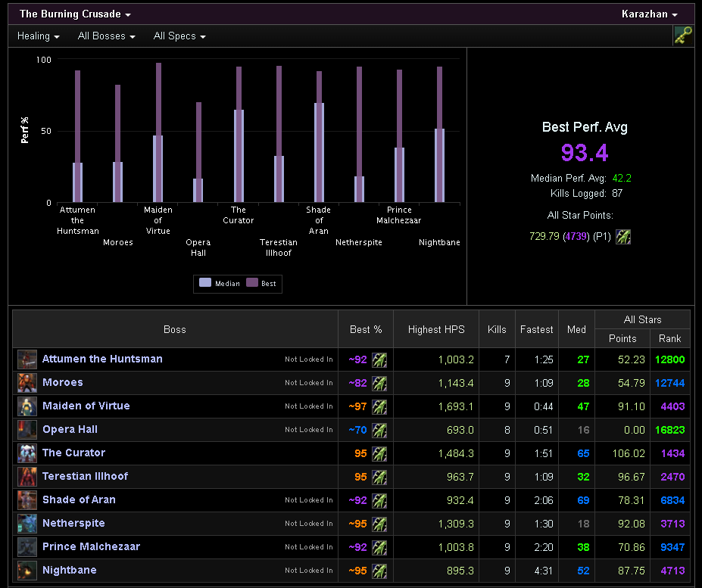The image size is (702, 588).
Task: Click Shade of Aran boss portrait icon
Action: (x=27, y=500)
